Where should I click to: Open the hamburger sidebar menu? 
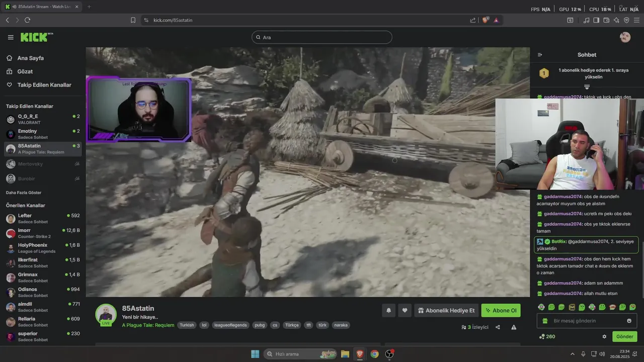click(11, 37)
